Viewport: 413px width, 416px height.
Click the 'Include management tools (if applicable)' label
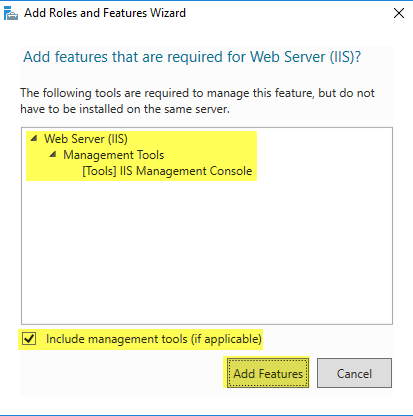[x=154, y=339]
